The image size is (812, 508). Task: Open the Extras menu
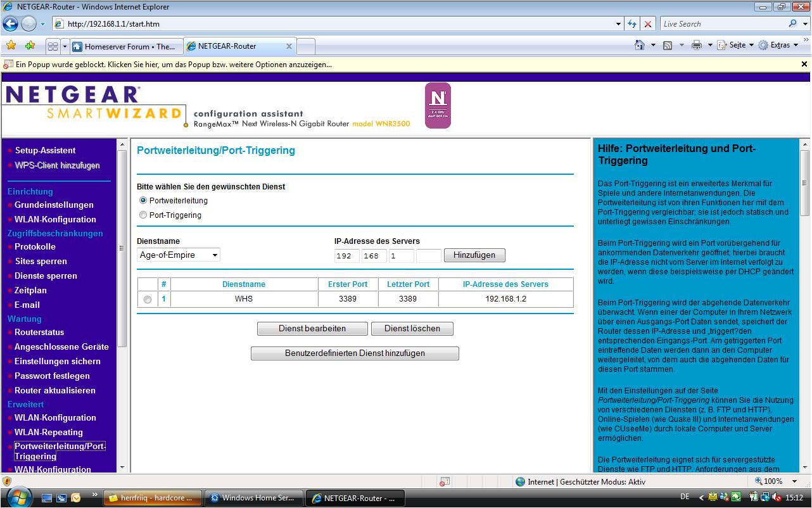[778, 45]
